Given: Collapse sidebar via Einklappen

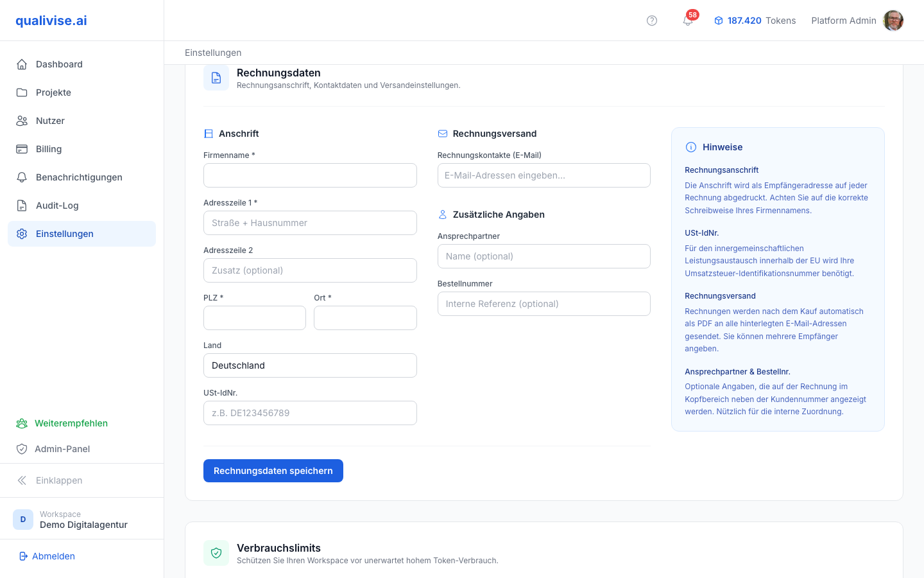Looking at the screenshot, I should (x=81, y=480).
